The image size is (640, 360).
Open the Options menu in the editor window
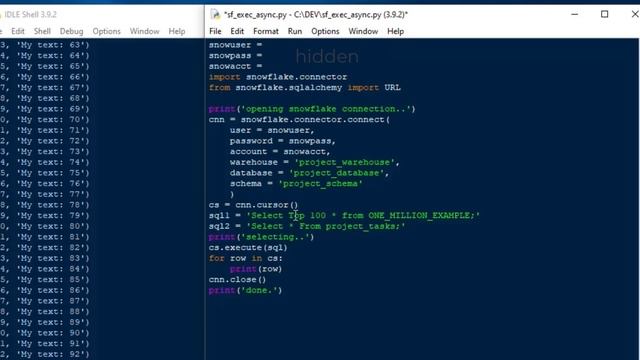(x=325, y=31)
